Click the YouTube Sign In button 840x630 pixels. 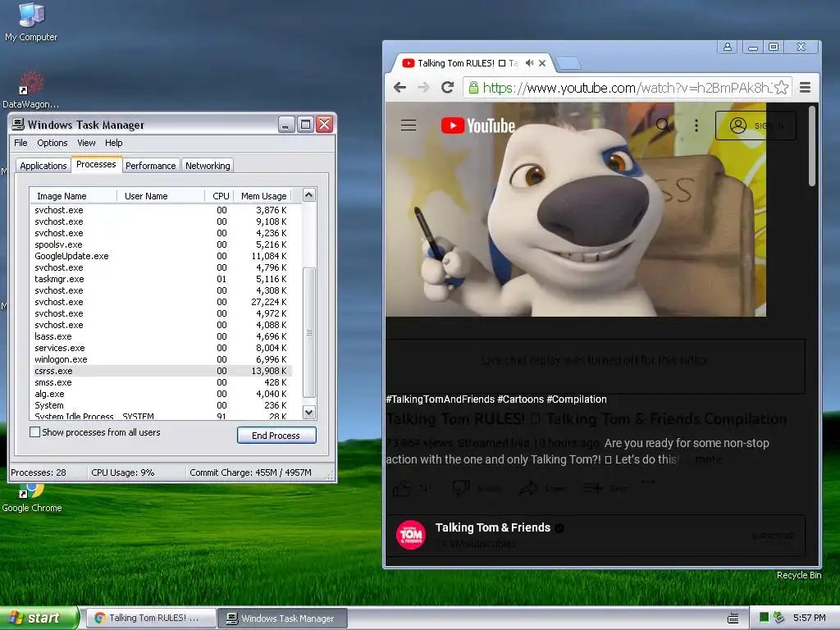756,126
